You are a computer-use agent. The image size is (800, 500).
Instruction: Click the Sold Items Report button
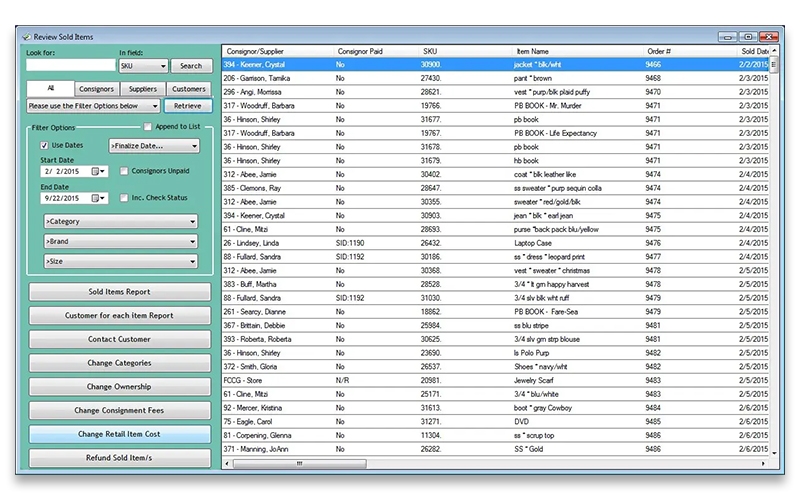120,292
